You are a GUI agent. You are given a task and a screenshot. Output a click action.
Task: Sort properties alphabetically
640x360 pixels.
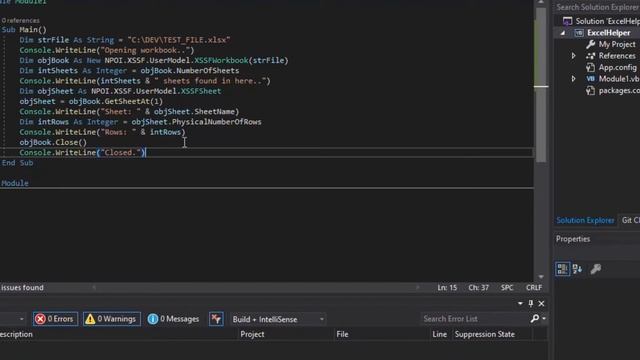(578, 269)
